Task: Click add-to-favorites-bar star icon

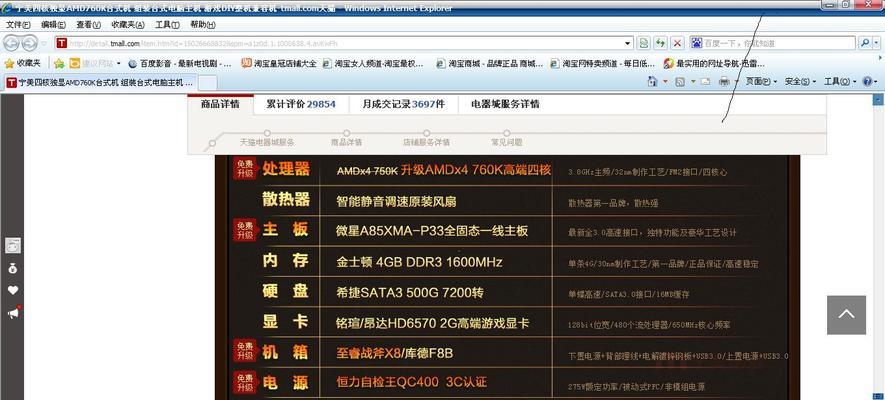Action: 59,63
